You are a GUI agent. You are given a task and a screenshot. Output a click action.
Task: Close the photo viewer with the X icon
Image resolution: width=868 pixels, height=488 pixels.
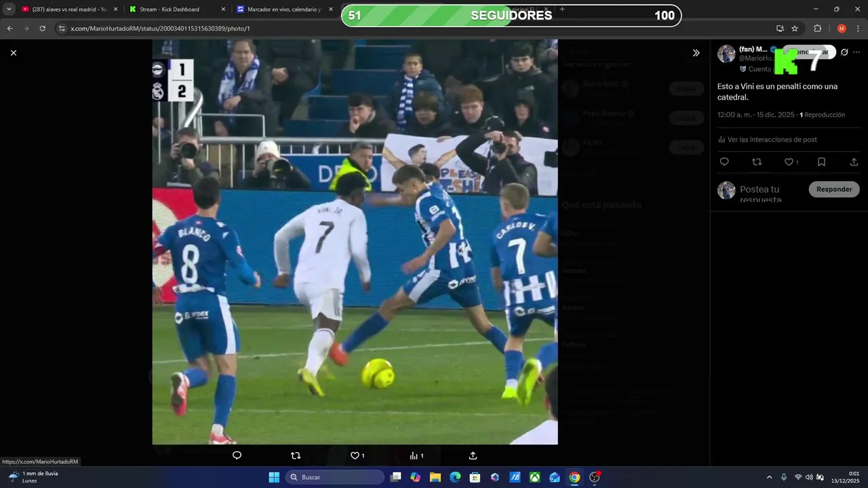pos(14,53)
